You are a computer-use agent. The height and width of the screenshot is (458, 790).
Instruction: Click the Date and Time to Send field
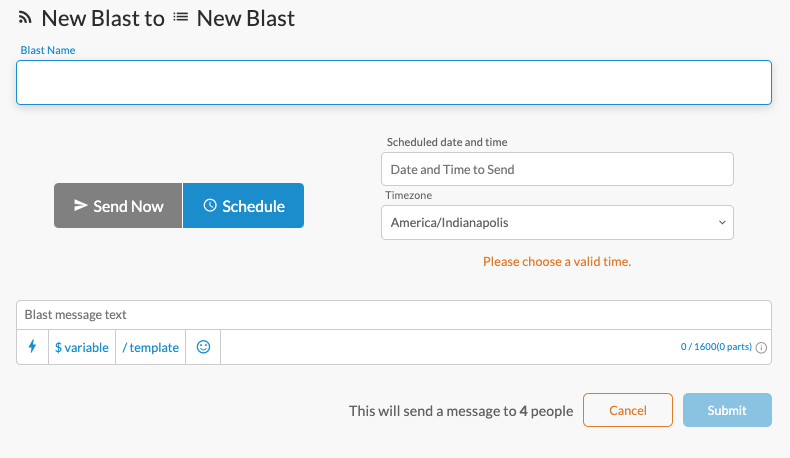[x=557, y=169]
